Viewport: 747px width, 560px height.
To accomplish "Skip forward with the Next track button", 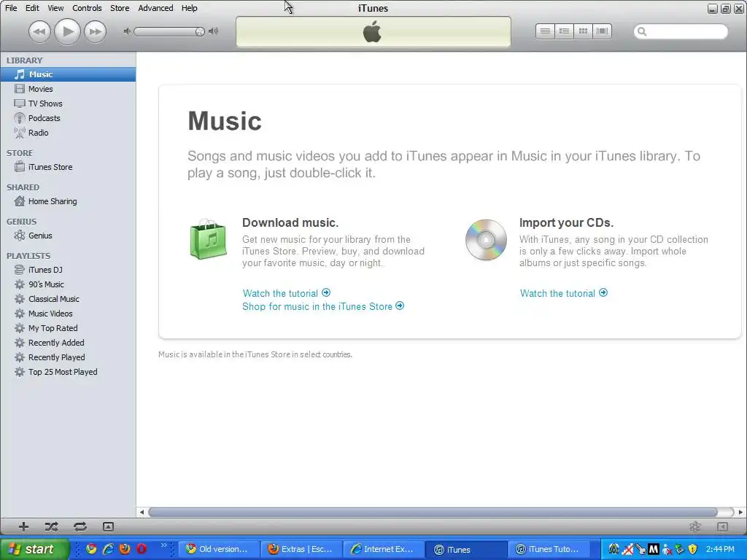I will 96,32.
